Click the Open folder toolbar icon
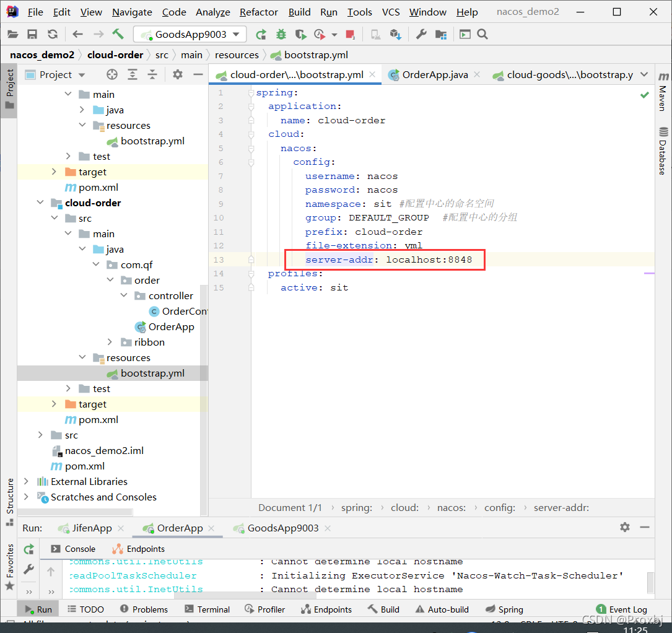This screenshot has height=633, width=672. coord(12,34)
